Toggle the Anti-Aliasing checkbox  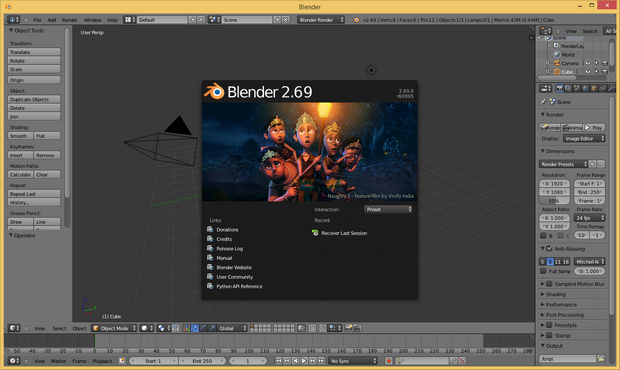click(549, 249)
